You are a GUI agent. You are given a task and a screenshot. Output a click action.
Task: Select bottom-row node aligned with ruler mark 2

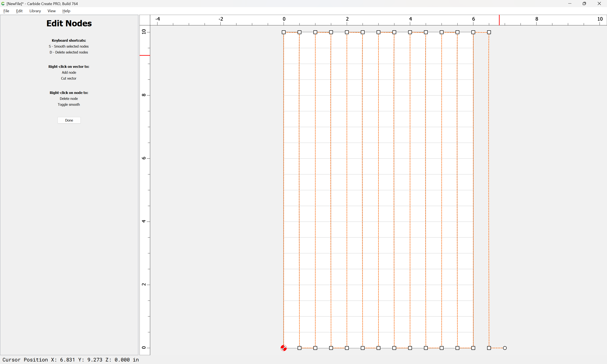tap(347, 348)
